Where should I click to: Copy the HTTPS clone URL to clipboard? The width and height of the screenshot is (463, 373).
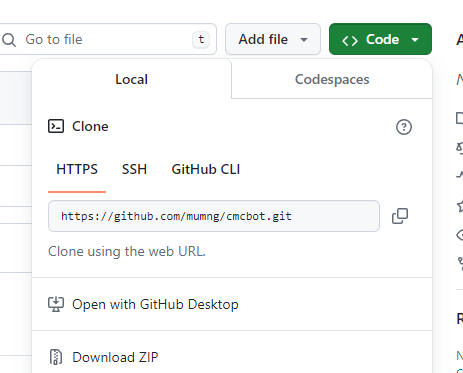point(400,216)
